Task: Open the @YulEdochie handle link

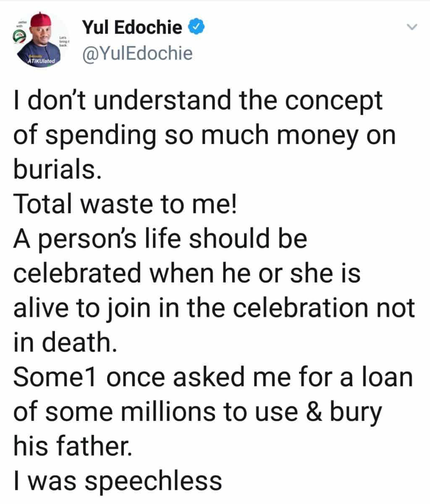Action: click(137, 54)
